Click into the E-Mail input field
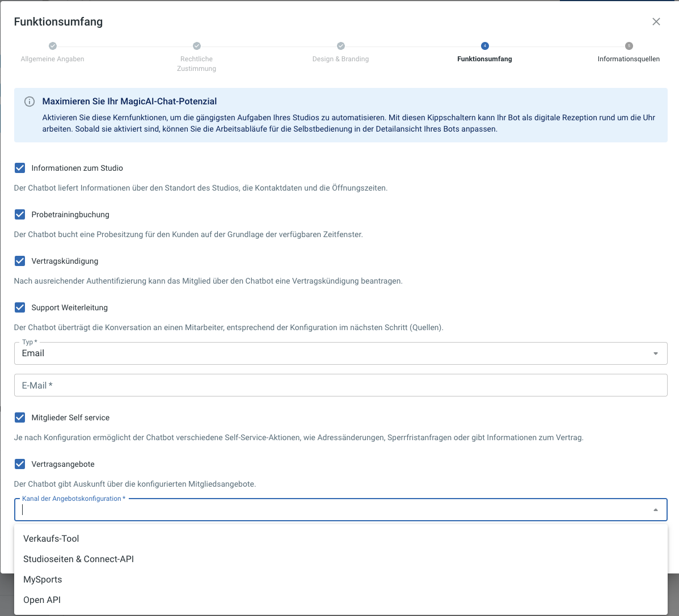 pos(341,385)
